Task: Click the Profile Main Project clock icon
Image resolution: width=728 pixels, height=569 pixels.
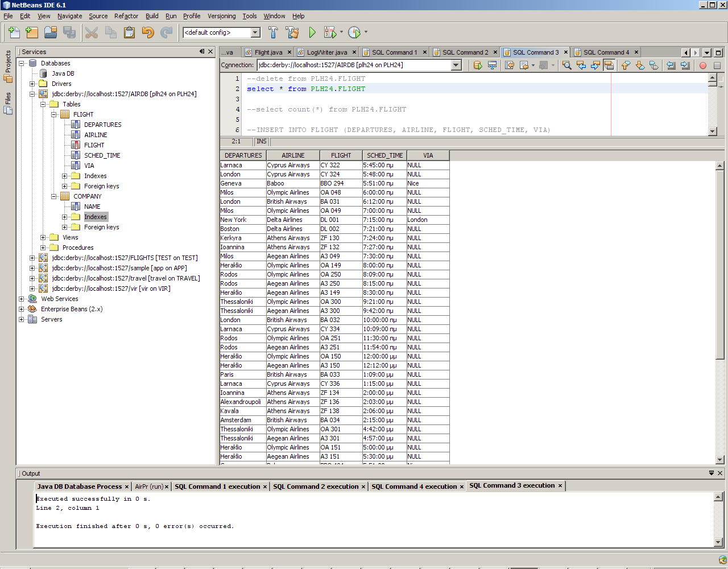Action: click(354, 32)
